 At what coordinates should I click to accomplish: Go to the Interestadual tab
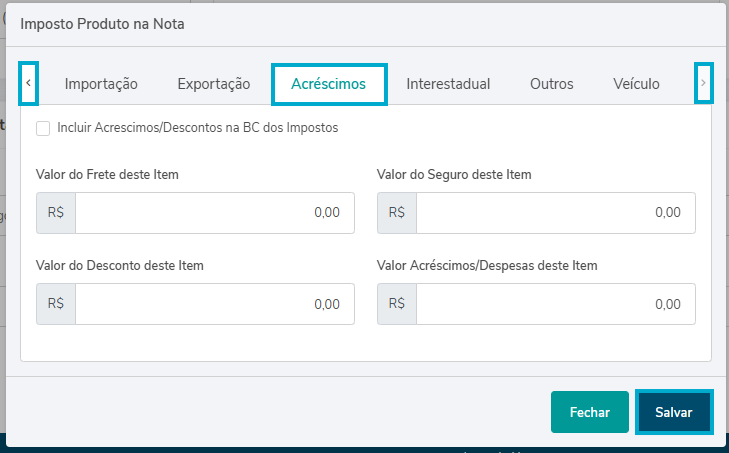[448, 84]
